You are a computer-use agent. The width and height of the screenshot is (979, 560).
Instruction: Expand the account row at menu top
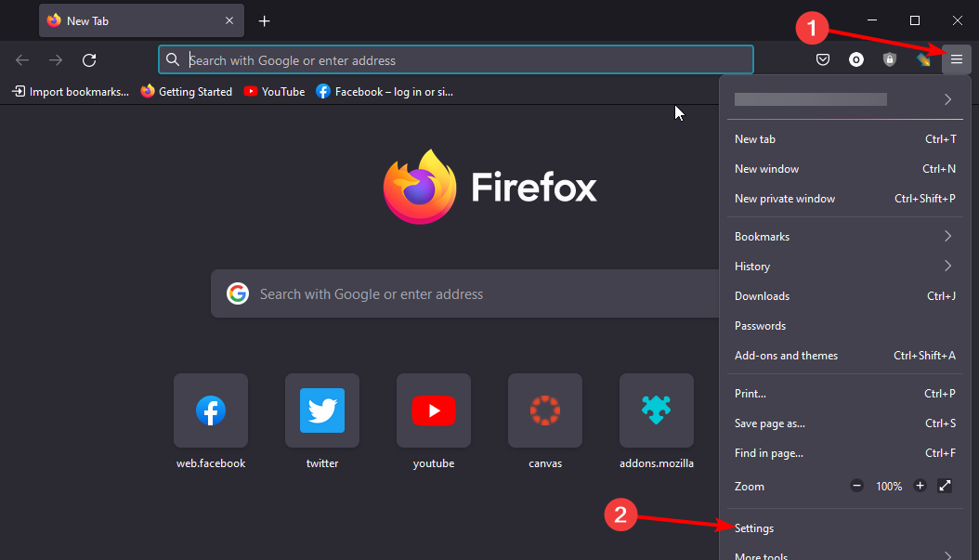(x=844, y=99)
